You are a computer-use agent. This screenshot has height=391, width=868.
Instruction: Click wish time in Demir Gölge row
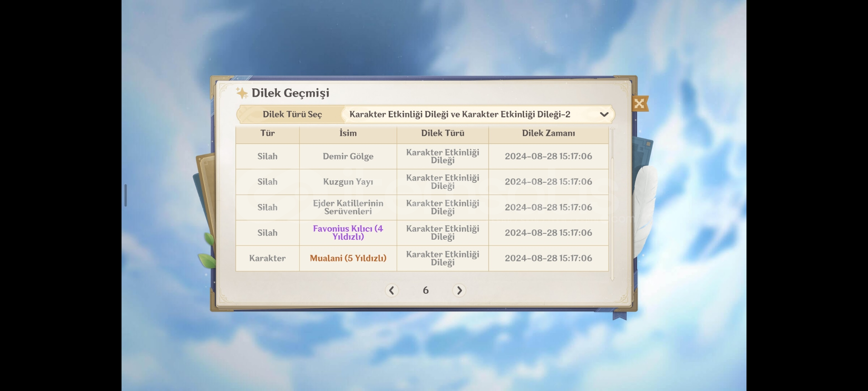548,156
